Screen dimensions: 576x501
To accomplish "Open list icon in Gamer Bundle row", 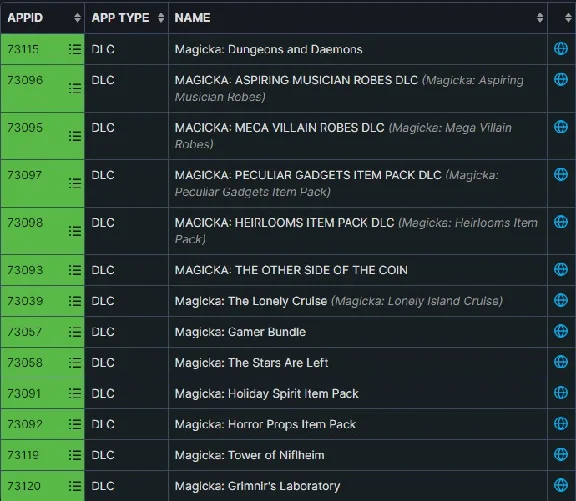I will point(75,332).
